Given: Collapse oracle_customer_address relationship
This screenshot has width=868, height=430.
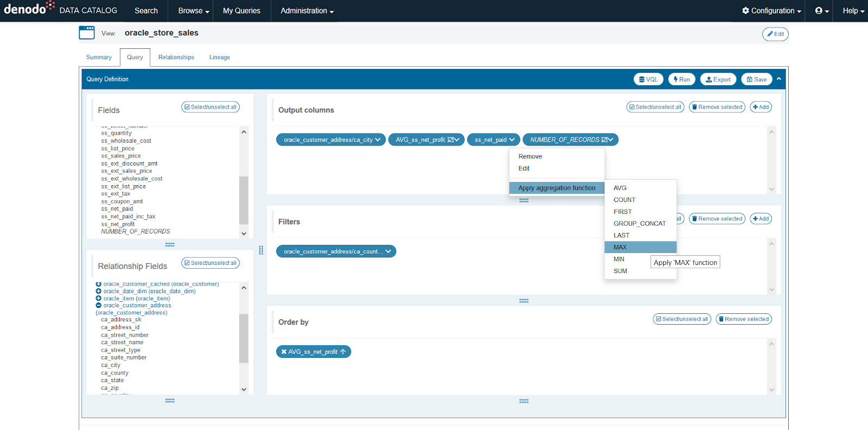Looking at the screenshot, I should coord(99,305).
